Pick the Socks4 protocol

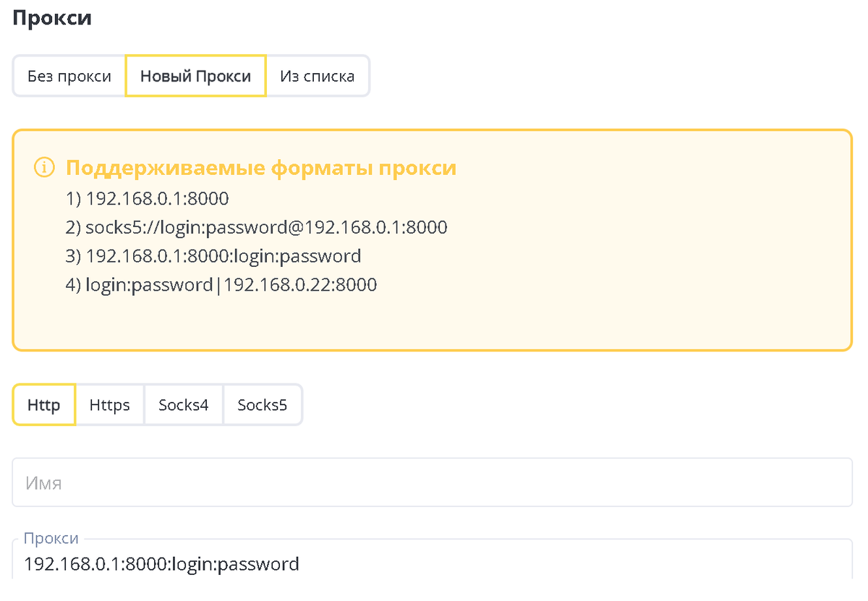tap(184, 405)
